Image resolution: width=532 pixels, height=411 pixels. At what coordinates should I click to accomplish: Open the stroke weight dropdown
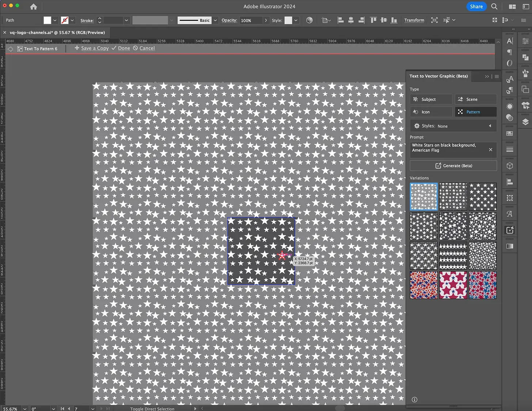(126, 20)
